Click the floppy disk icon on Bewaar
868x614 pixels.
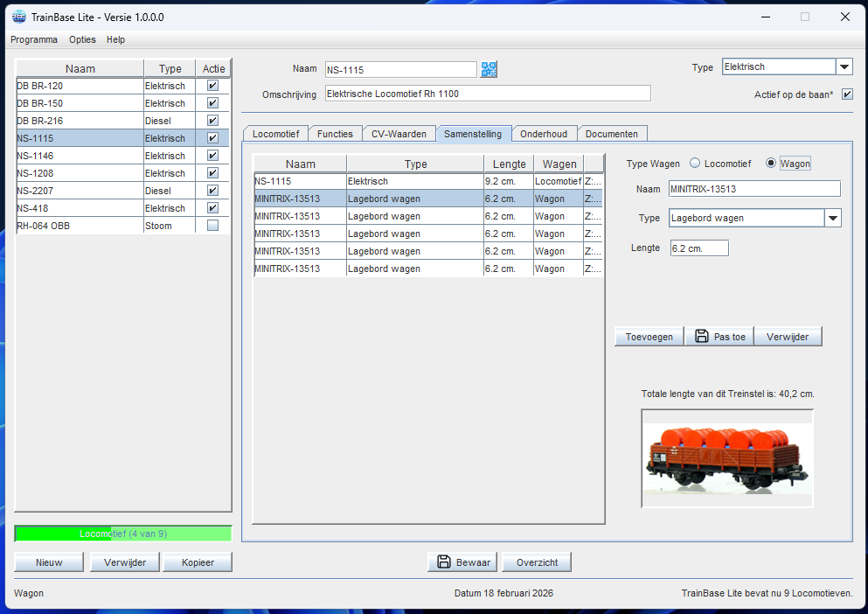pyautogui.click(x=443, y=562)
